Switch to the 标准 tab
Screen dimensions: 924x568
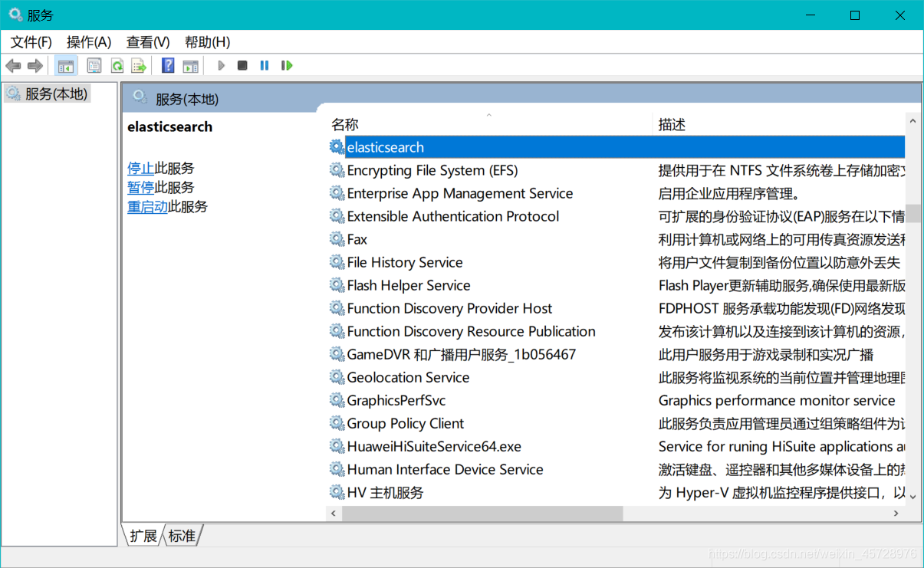[x=182, y=536]
